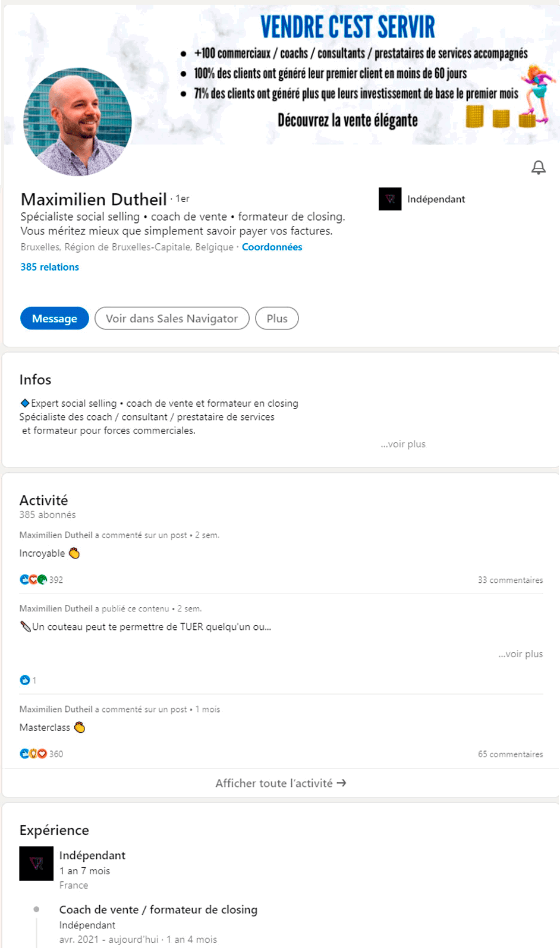The height and width of the screenshot is (948, 560).
Task: Open the 385 relations link
Action: pyautogui.click(x=50, y=267)
